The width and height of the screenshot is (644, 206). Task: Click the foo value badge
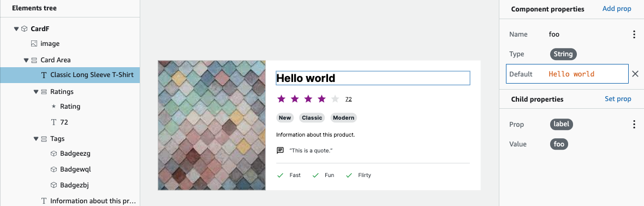click(x=559, y=144)
